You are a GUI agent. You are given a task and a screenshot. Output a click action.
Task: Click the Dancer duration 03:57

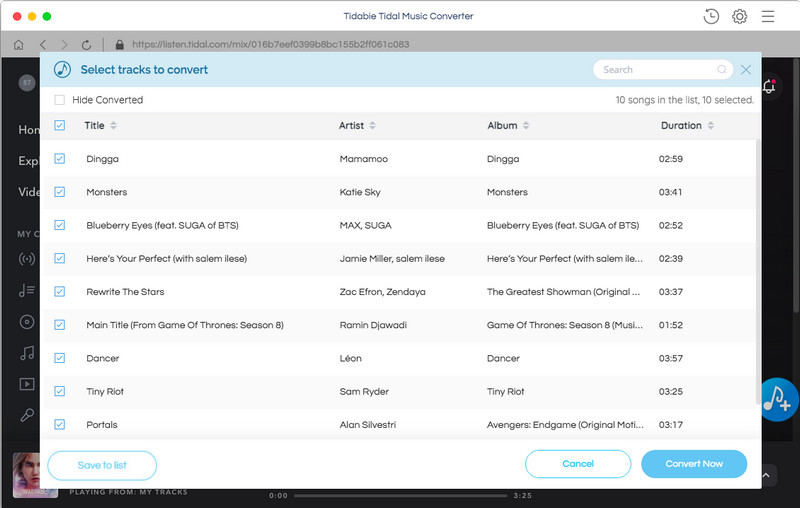pyautogui.click(x=670, y=358)
